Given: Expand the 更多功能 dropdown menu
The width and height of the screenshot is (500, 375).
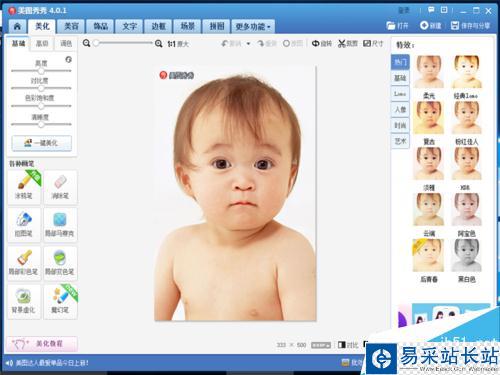Looking at the screenshot, I should click(x=253, y=26).
